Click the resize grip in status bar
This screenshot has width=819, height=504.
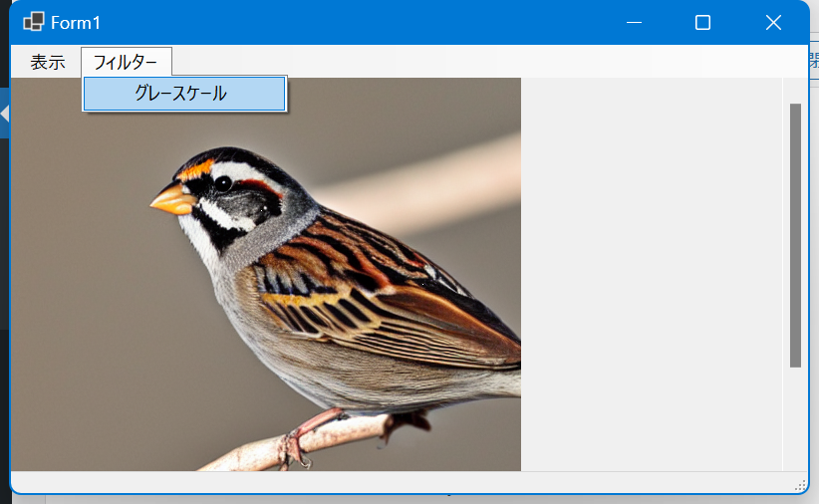(800, 485)
